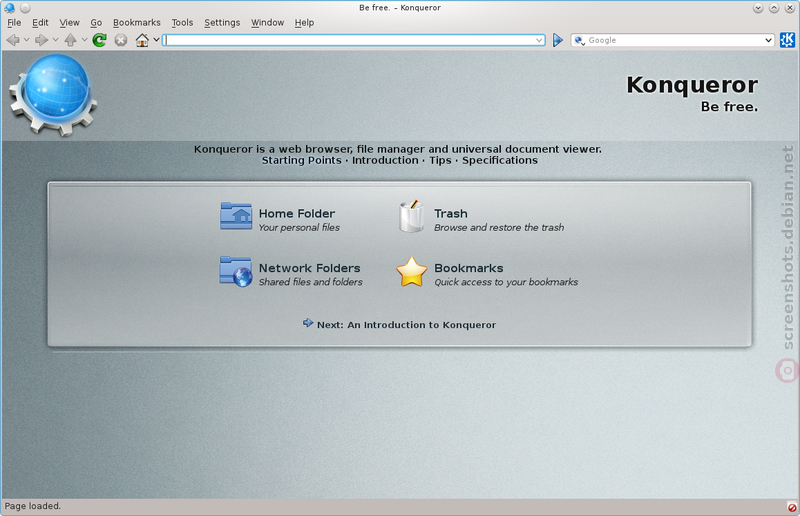Open the Bookmarks star icon
This screenshot has height=516, width=800.
point(411,272)
